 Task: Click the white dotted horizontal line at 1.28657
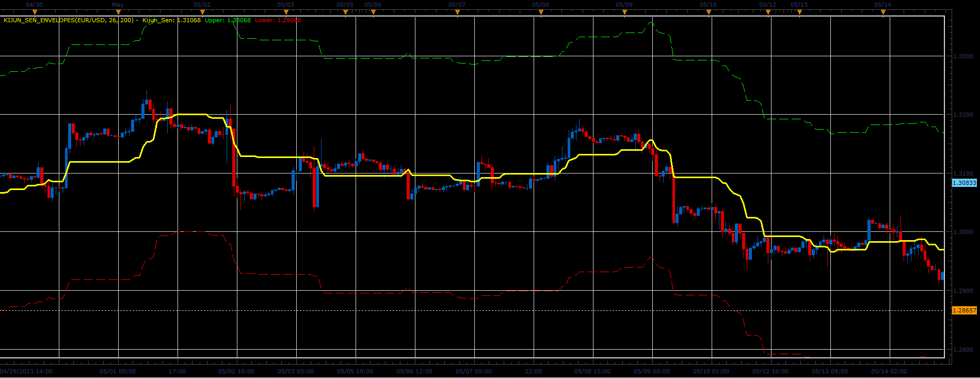[472, 310]
